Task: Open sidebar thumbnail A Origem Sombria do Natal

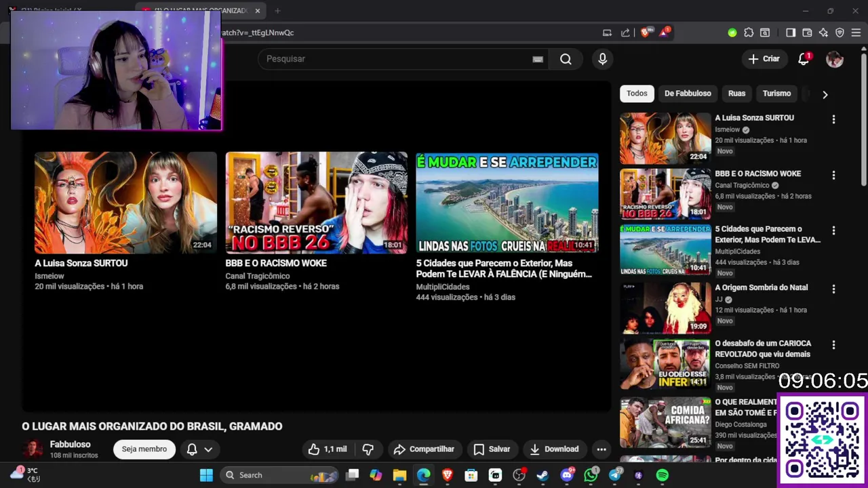Action: point(665,308)
